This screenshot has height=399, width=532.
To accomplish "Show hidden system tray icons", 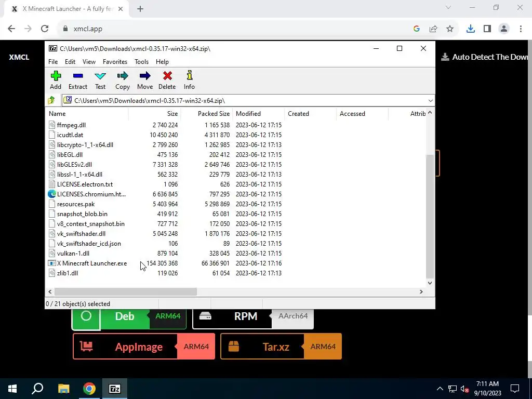I will point(440,389).
